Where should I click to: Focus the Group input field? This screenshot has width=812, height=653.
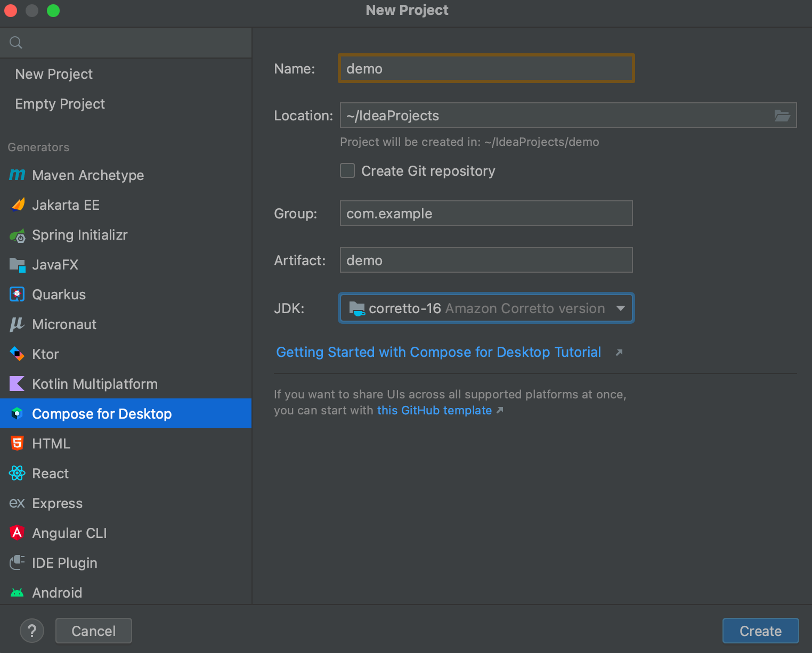(x=486, y=213)
